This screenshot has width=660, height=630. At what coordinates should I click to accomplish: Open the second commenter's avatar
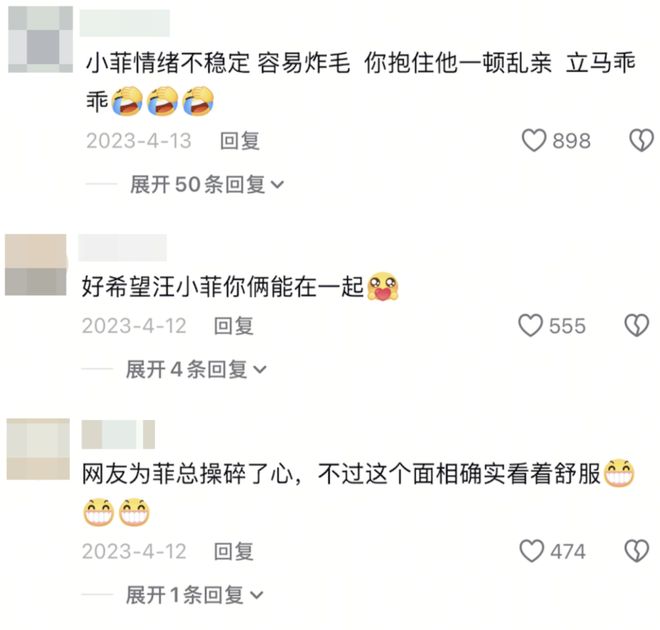click(x=36, y=265)
